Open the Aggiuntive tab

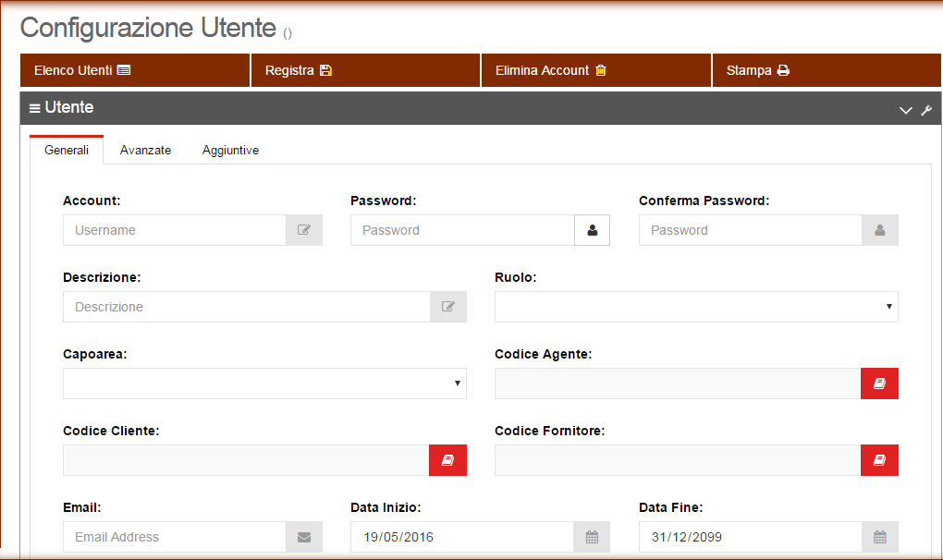tap(230, 150)
